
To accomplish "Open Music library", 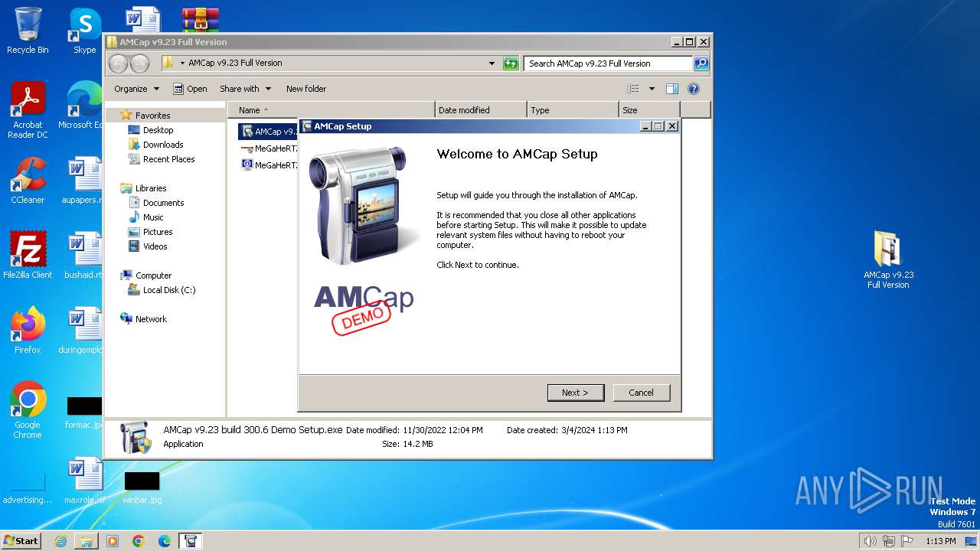I will 153,217.
